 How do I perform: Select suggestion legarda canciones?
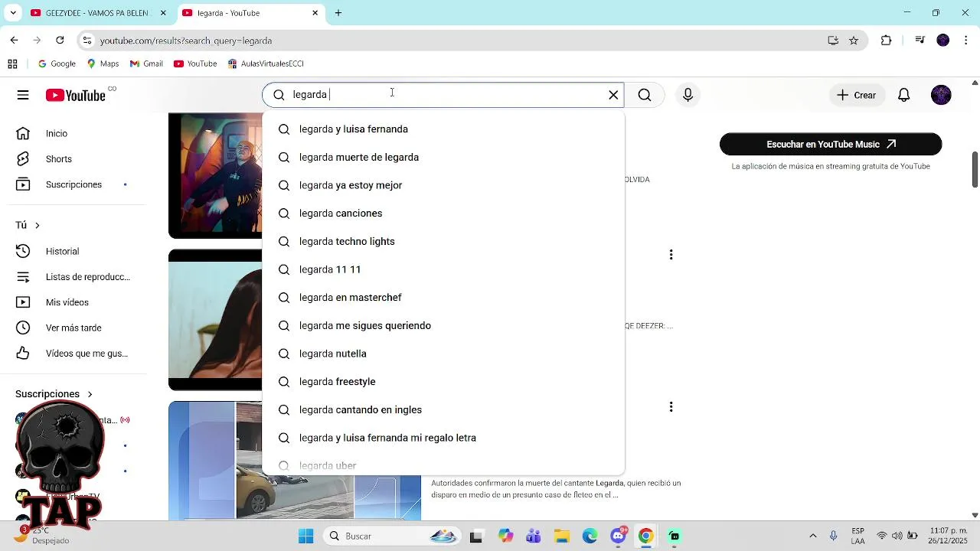tap(443, 214)
